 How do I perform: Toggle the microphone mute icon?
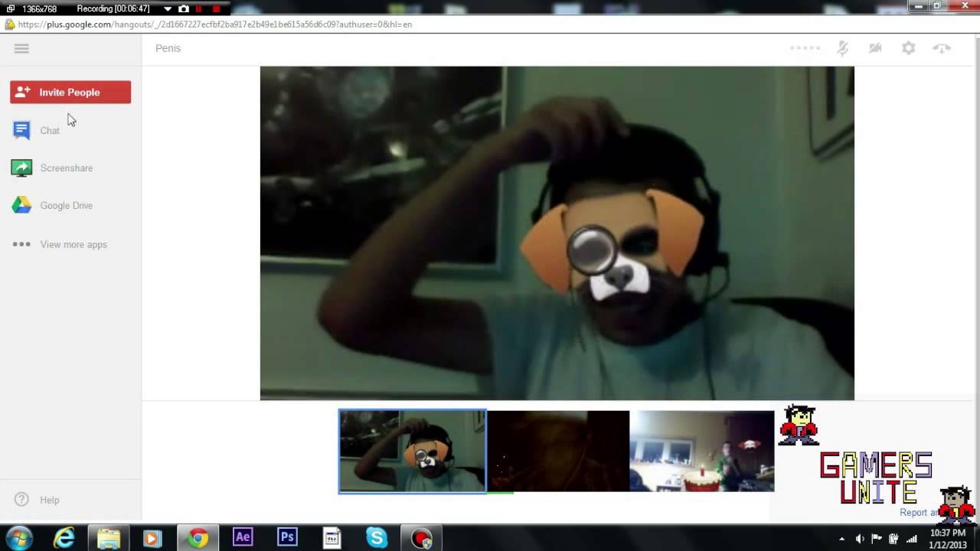[842, 48]
